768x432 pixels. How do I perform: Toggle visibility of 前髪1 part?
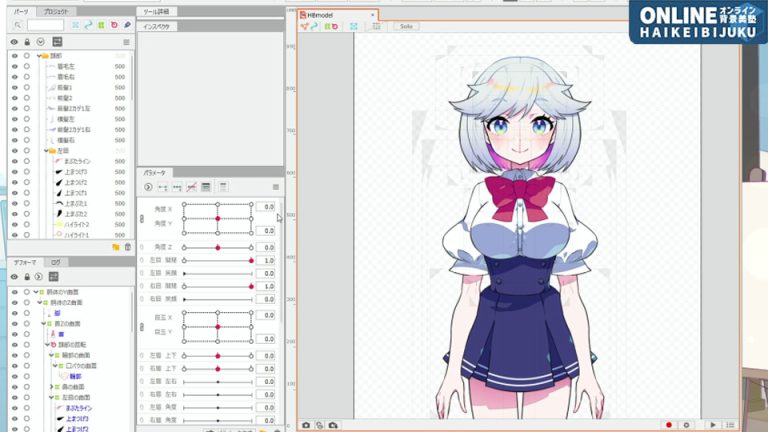(x=14, y=88)
